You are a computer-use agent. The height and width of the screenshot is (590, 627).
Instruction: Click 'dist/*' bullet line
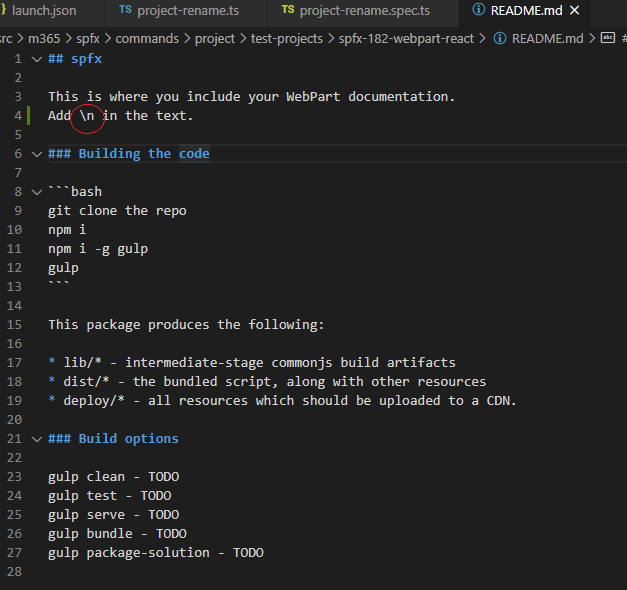pos(267,382)
